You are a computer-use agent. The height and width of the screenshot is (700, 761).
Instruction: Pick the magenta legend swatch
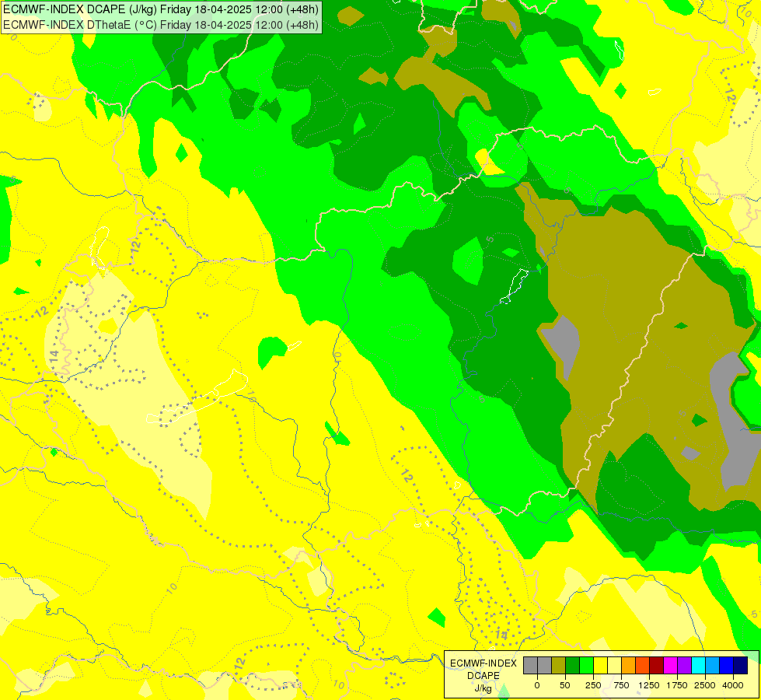pyautogui.click(x=671, y=666)
